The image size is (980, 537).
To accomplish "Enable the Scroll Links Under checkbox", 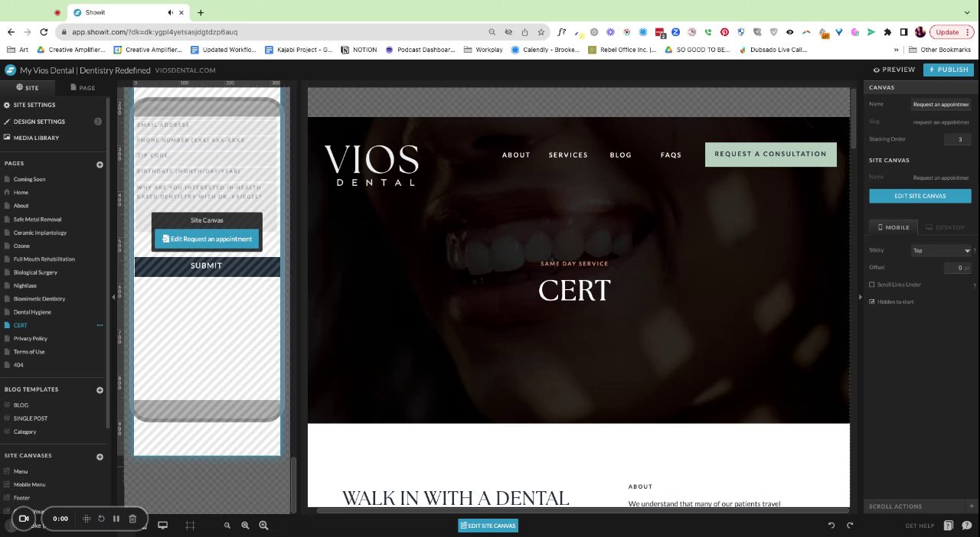I will click(871, 285).
